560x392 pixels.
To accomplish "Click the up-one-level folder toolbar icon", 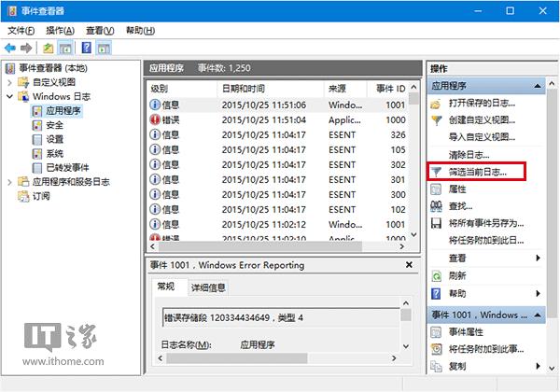I will (49, 48).
